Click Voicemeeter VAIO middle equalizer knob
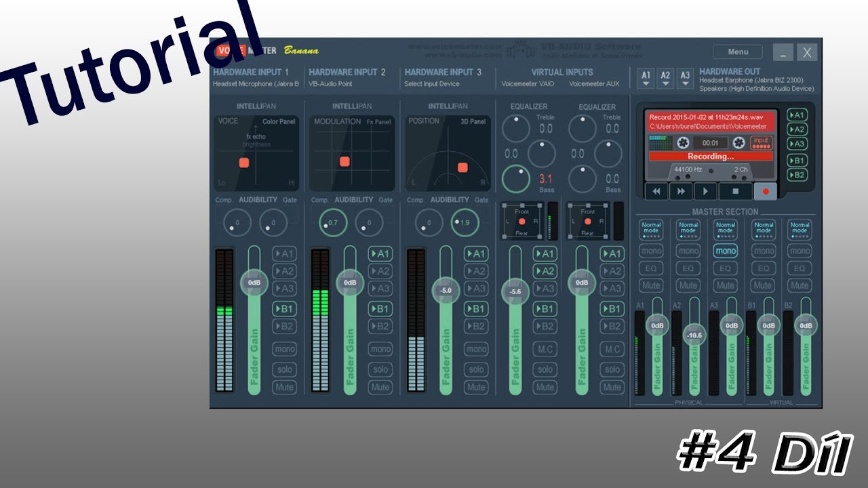 tap(542, 154)
